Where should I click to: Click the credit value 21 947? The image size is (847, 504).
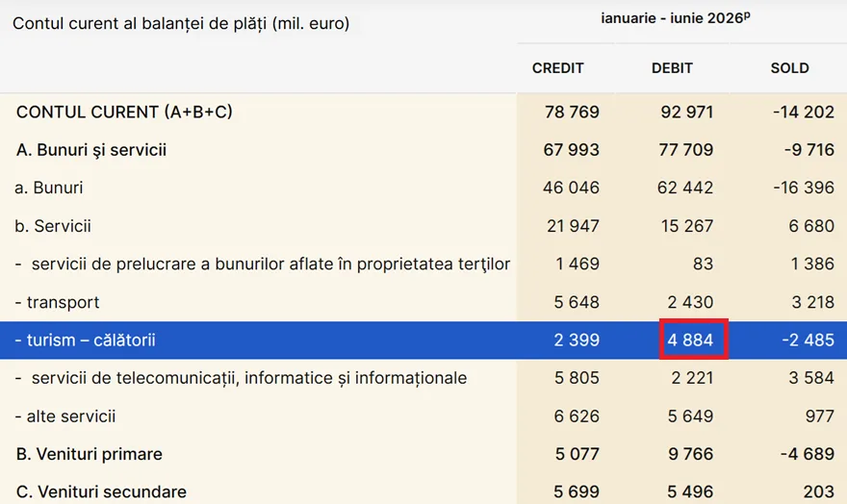tap(573, 226)
